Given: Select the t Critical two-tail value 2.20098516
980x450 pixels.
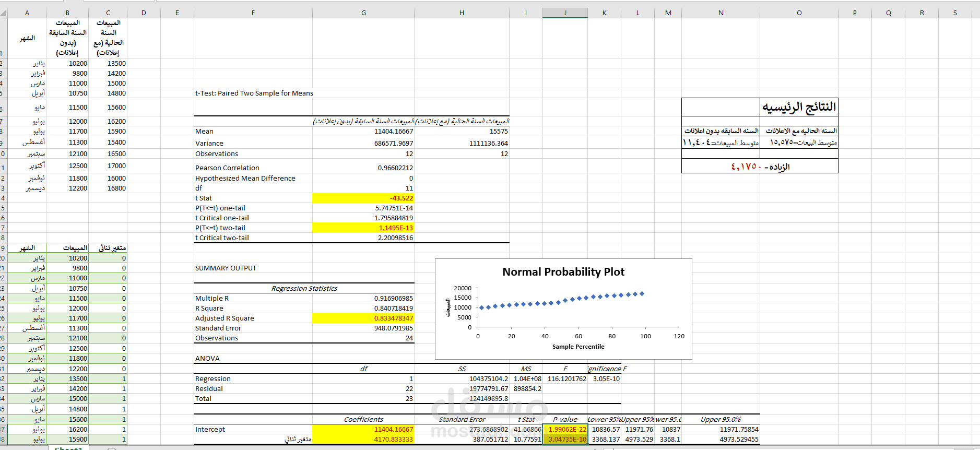Looking at the screenshot, I should [x=363, y=238].
